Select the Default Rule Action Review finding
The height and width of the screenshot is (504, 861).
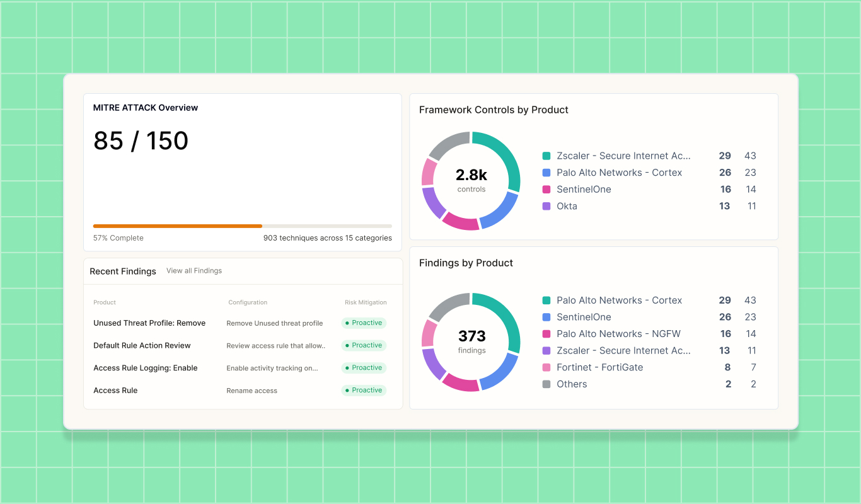pos(142,345)
